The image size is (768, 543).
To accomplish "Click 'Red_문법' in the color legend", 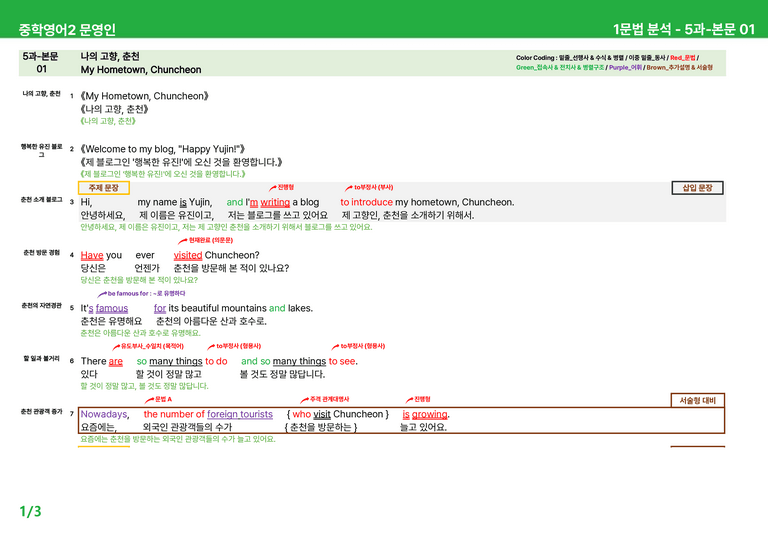I will [x=683, y=58].
